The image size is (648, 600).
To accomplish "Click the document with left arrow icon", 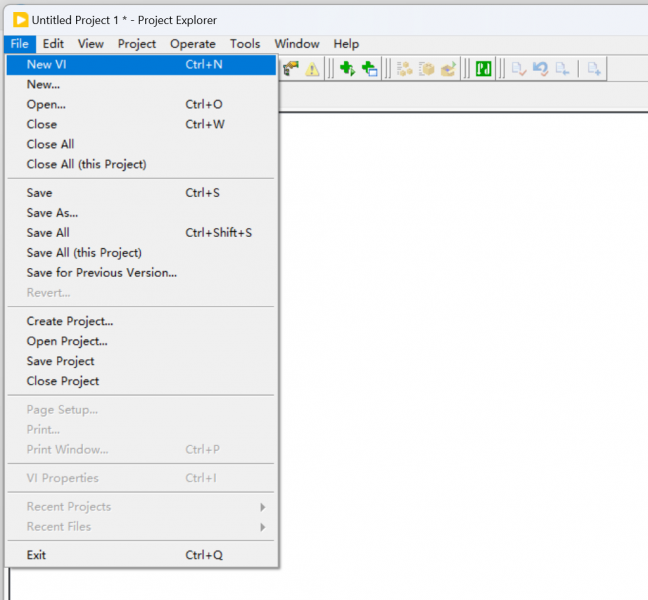I will tap(562, 69).
